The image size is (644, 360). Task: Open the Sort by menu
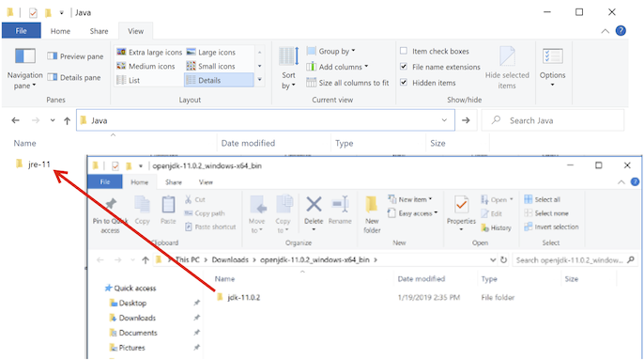tap(288, 68)
